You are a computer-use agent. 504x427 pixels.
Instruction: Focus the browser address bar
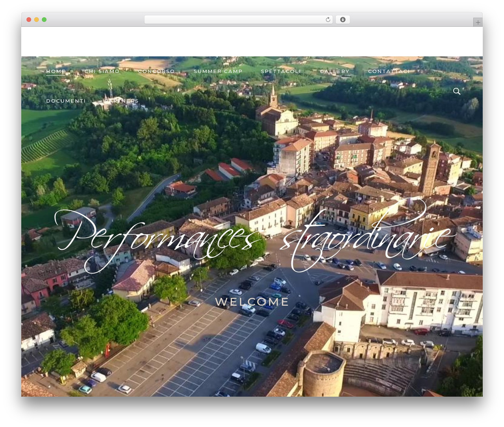[238, 20]
